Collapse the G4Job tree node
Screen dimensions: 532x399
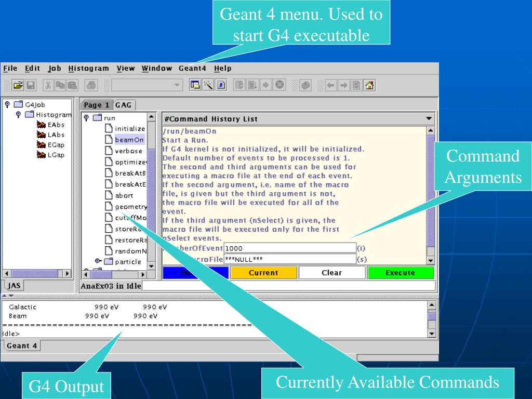point(7,104)
